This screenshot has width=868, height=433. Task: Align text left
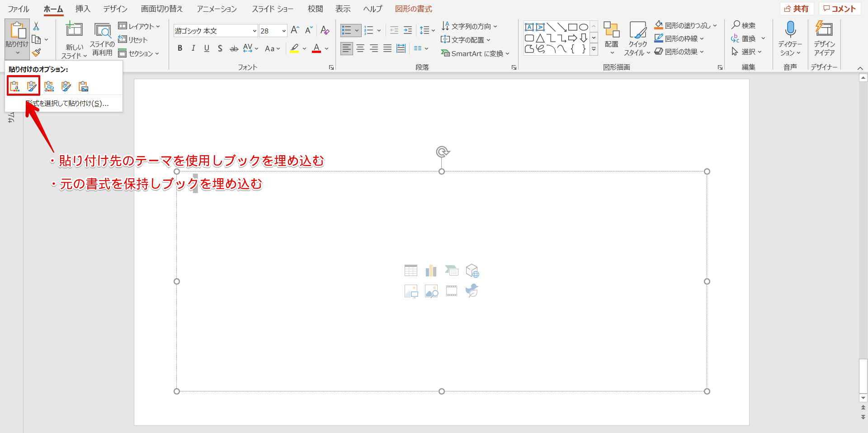coord(347,48)
